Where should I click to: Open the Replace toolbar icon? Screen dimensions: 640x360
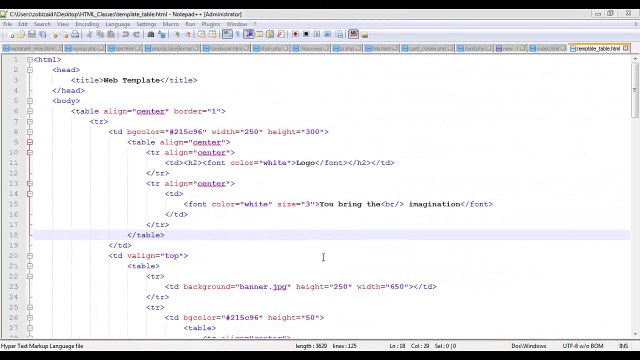(x=162, y=35)
